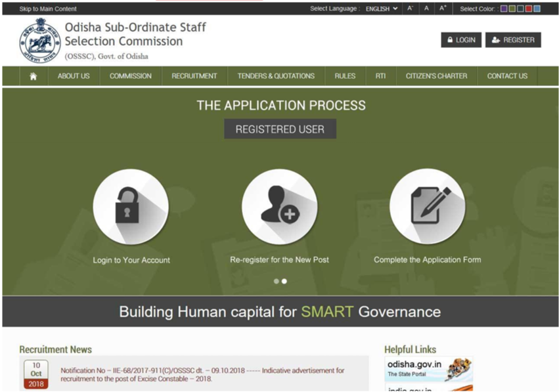
Task: Open the TENDERS & QUOTATIONS menu
Action: (x=276, y=76)
